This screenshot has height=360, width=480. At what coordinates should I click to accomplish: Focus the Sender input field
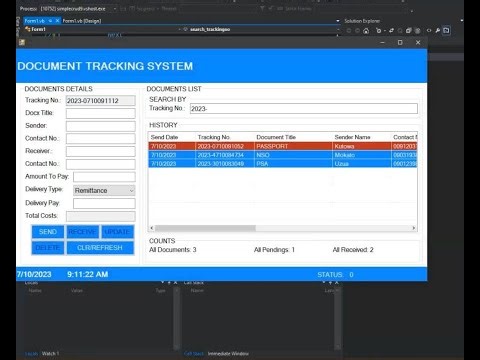pyautogui.click(x=101, y=126)
